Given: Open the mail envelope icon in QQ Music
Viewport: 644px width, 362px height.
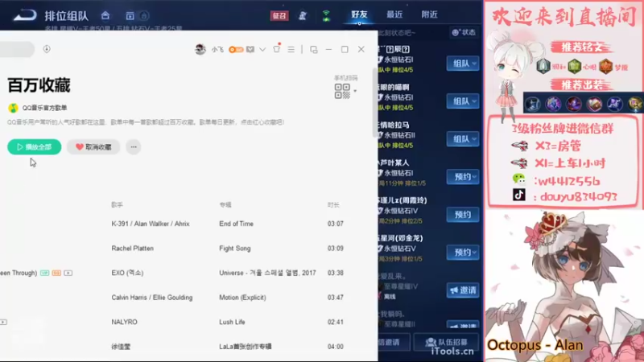Looking at the screenshot, I should [x=250, y=50].
